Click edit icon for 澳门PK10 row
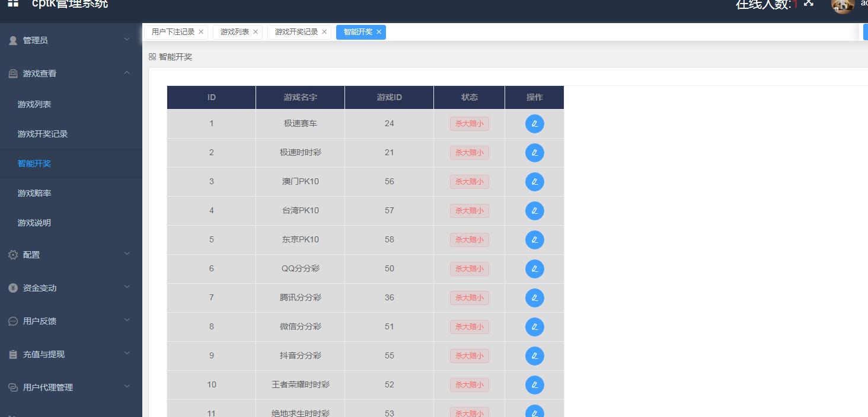The height and width of the screenshot is (417, 868). pyautogui.click(x=534, y=182)
